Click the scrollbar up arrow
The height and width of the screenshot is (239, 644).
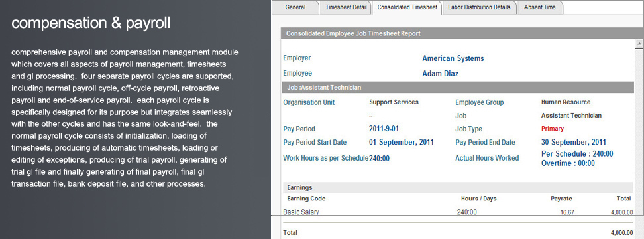point(639,43)
